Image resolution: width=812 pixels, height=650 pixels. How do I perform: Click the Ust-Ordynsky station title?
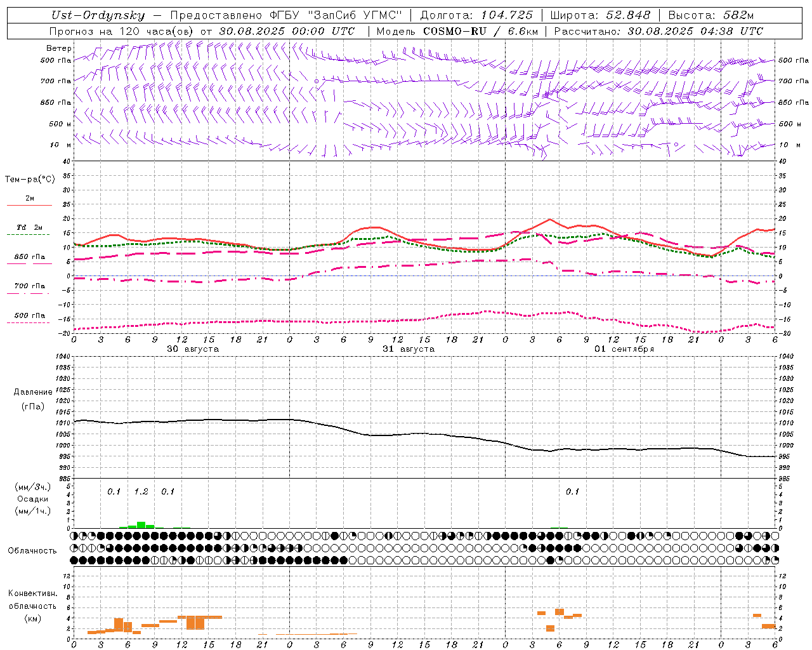(98, 15)
